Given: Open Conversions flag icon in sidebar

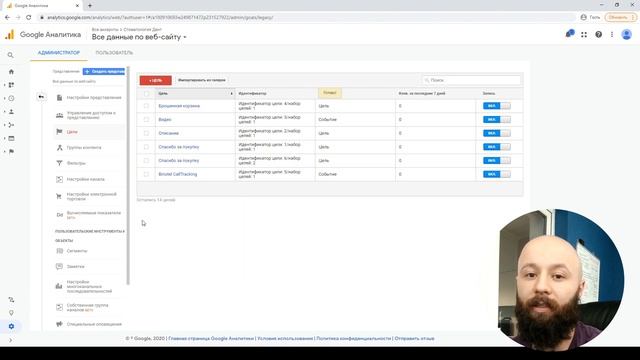Looking at the screenshot, I should click(11, 151).
